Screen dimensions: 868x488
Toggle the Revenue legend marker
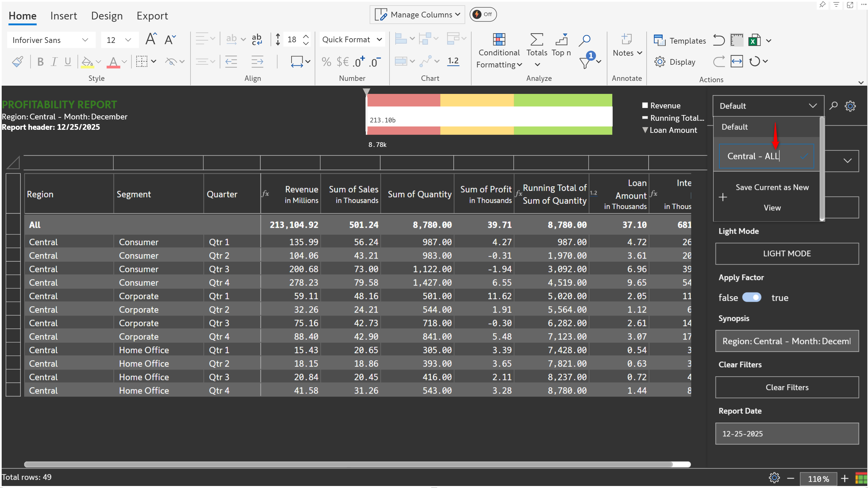coord(645,105)
